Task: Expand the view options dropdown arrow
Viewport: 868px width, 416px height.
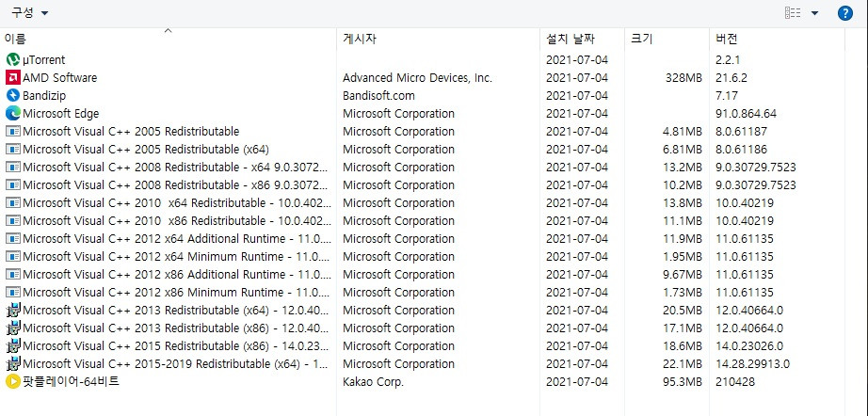Action: pos(814,13)
